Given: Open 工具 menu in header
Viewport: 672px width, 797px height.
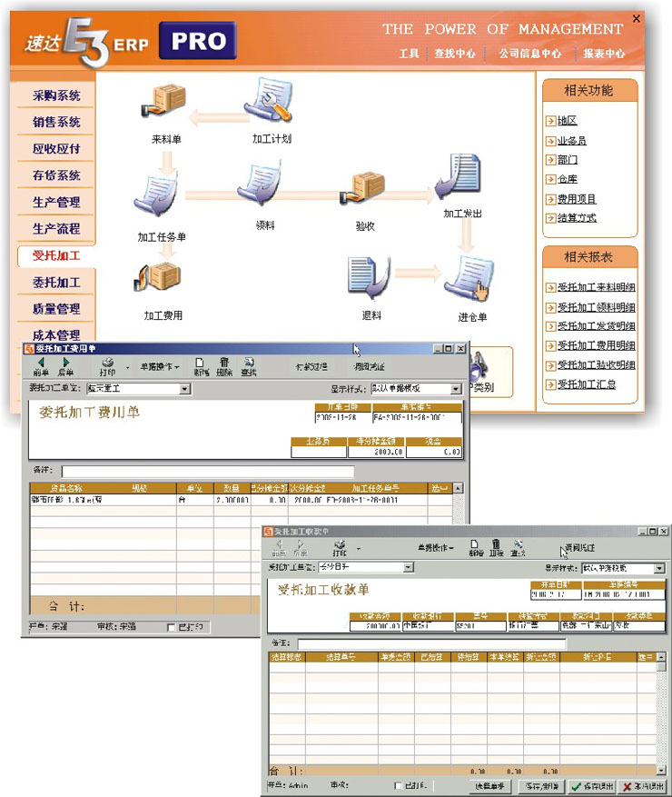Looking at the screenshot, I should pyautogui.click(x=409, y=54).
